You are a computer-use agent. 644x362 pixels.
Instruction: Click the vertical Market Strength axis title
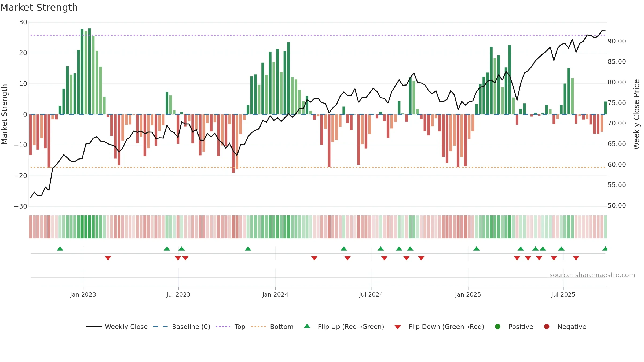[5, 114]
